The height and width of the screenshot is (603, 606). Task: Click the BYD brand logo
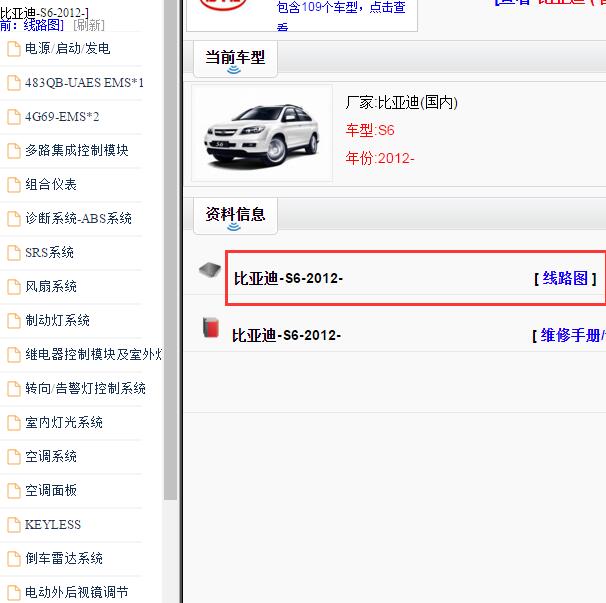(223, 4)
